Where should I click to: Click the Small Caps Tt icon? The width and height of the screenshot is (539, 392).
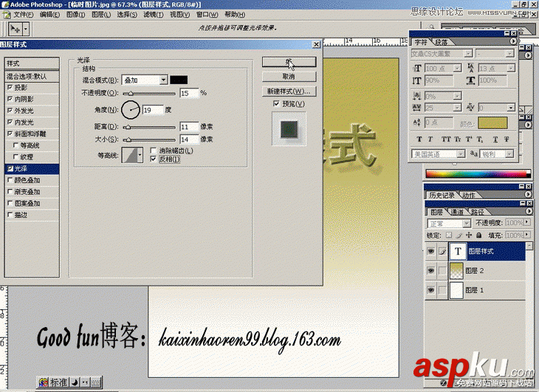[458, 139]
